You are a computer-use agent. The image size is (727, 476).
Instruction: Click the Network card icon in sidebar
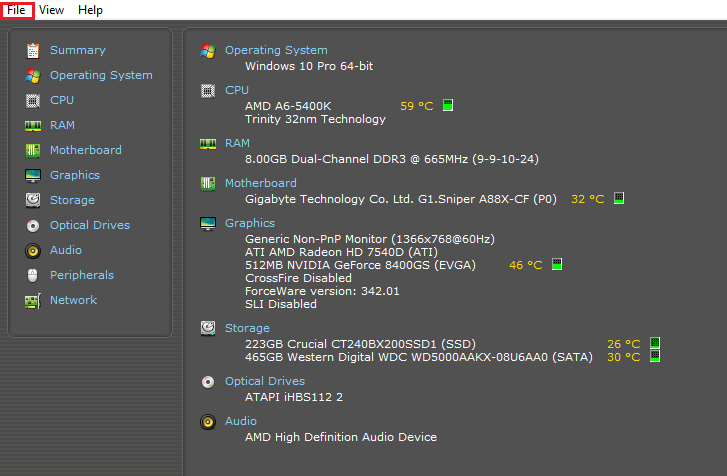[x=33, y=301]
